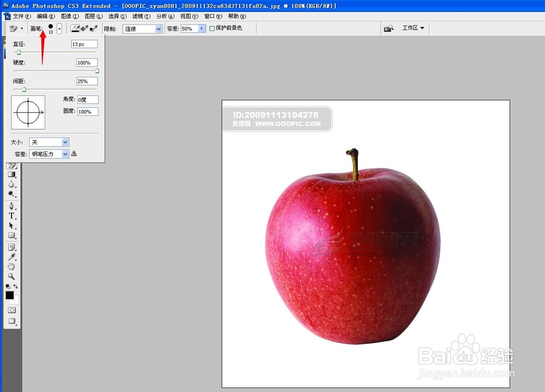
Task: Change the screen mode
Action: click(x=11, y=321)
